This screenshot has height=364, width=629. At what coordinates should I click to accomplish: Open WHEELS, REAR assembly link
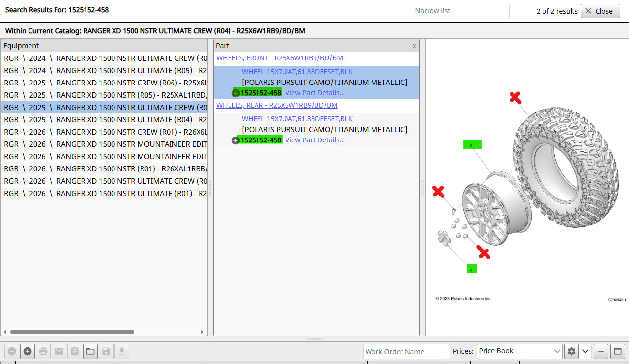[x=277, y=105]
